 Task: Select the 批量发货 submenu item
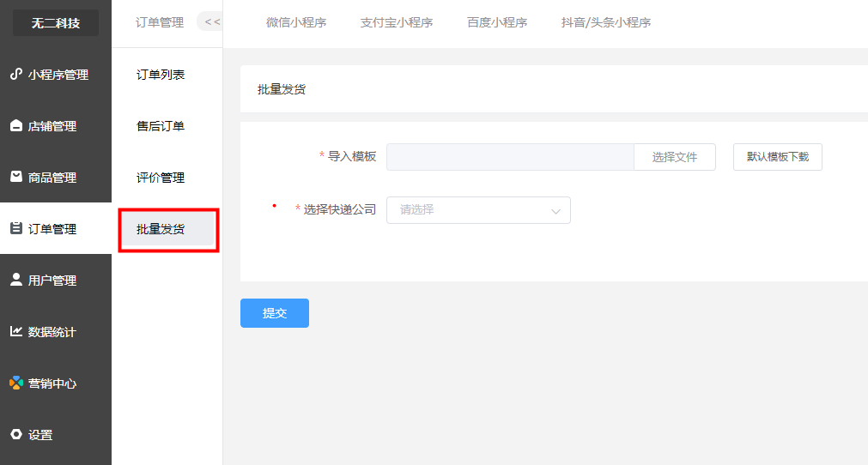pyautogui.click(x=168, y=229)
